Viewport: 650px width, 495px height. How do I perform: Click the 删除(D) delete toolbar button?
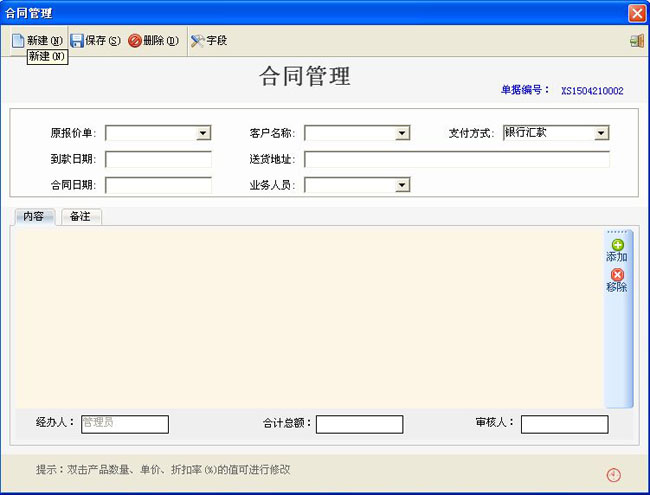(153, 41)
